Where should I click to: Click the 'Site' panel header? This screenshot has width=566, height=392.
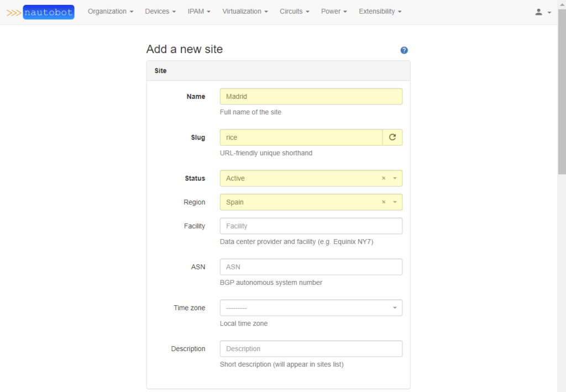click(x=279, y=71)
